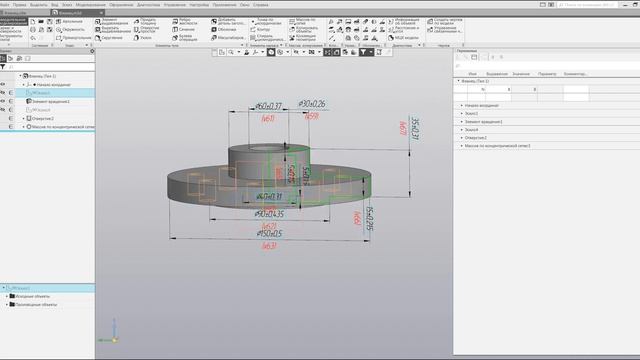
Task: Toggle exclude-from-calculation for Элемент вращения:1
Action: click(11, 101)
